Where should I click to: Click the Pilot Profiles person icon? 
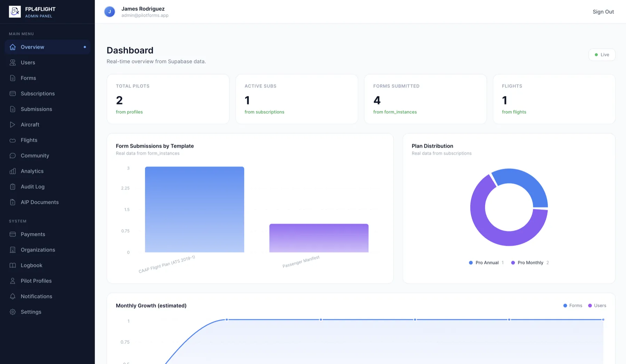coord(13,281)
